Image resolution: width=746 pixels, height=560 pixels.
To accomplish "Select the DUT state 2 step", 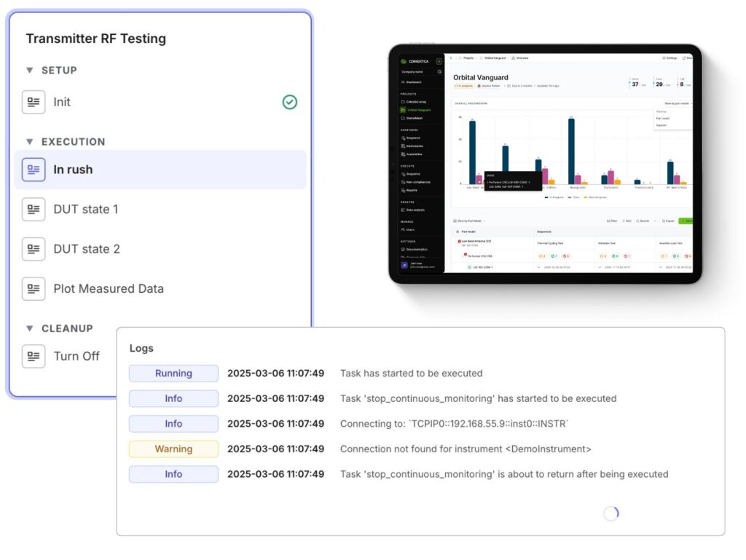I will tap(160, 249).
